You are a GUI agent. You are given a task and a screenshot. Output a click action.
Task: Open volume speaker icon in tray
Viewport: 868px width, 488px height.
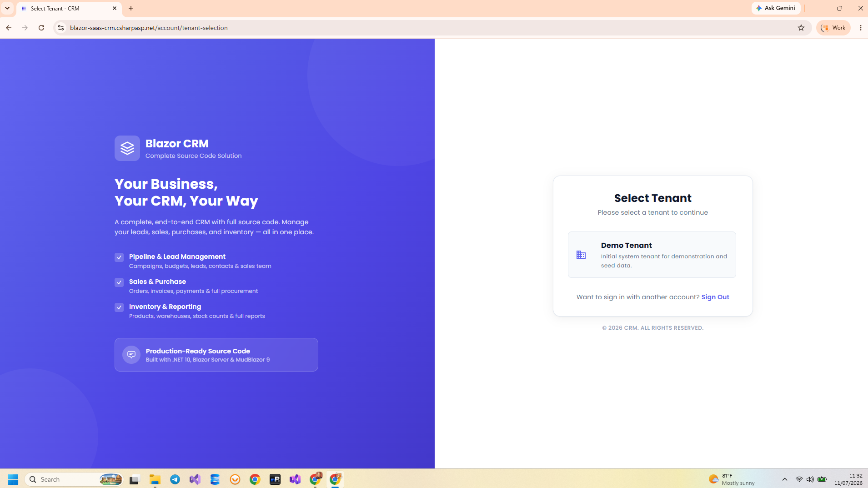point(810,479)
